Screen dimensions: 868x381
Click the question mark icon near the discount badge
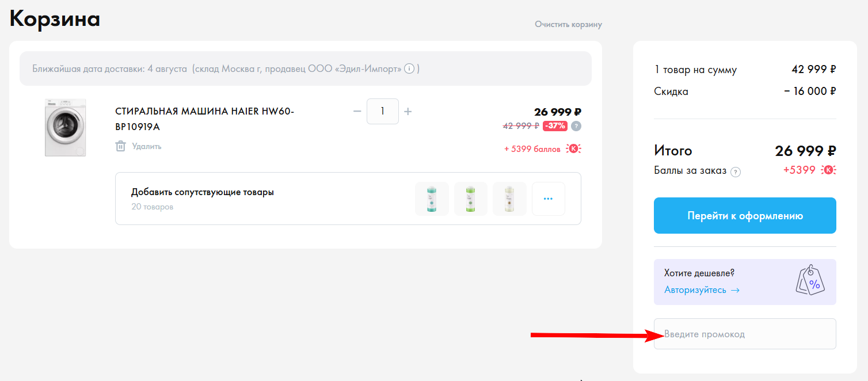[577, 125]
